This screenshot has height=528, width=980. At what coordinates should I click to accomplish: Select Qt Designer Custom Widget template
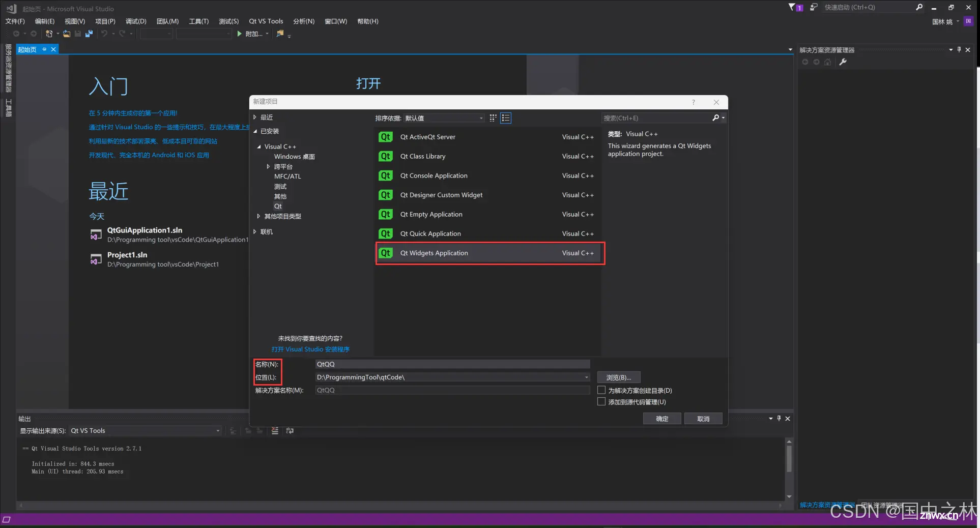487,195
